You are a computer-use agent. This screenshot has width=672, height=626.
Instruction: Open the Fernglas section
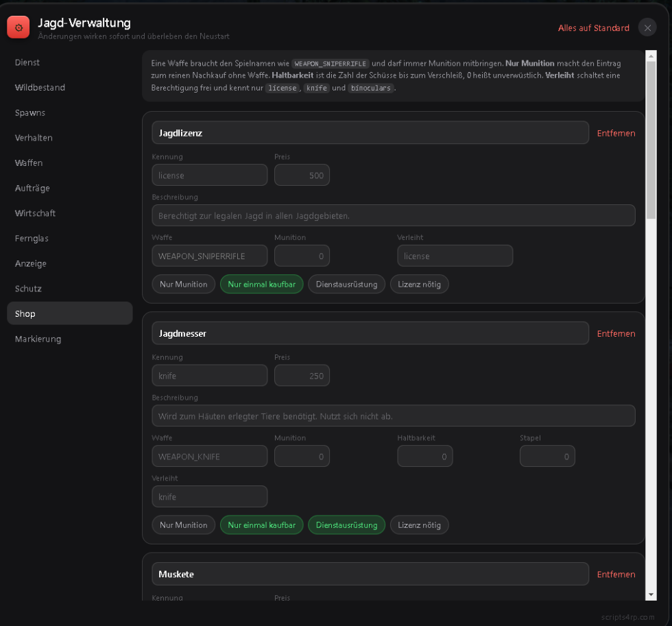(x=70, y=238)
